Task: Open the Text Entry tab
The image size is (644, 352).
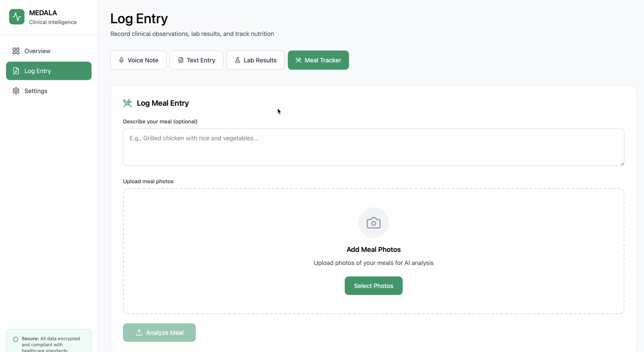Action: pyautogui.click(x=196, y=60)
